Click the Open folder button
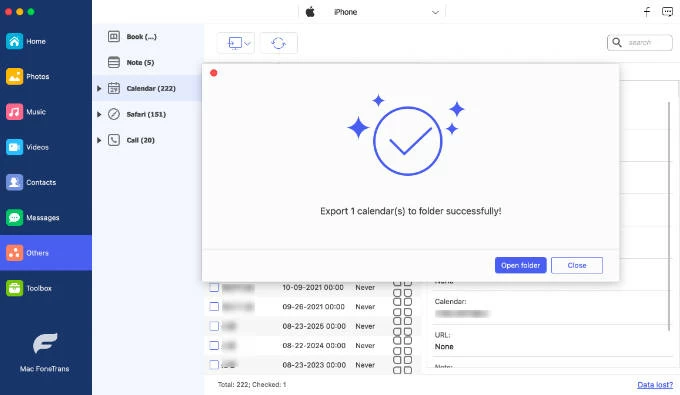The height and width of the screenshot is (395, 680). click(520, 265)
